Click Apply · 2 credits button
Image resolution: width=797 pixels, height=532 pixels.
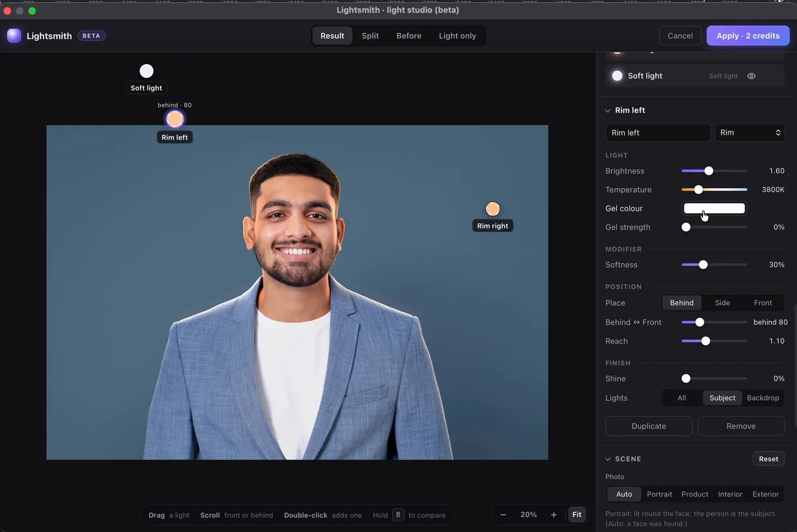coord(748,36)
